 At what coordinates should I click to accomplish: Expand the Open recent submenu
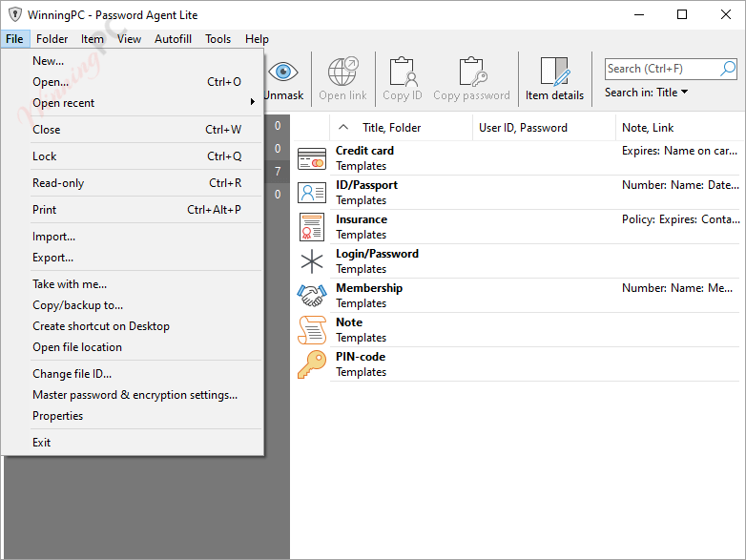point(133,103)
